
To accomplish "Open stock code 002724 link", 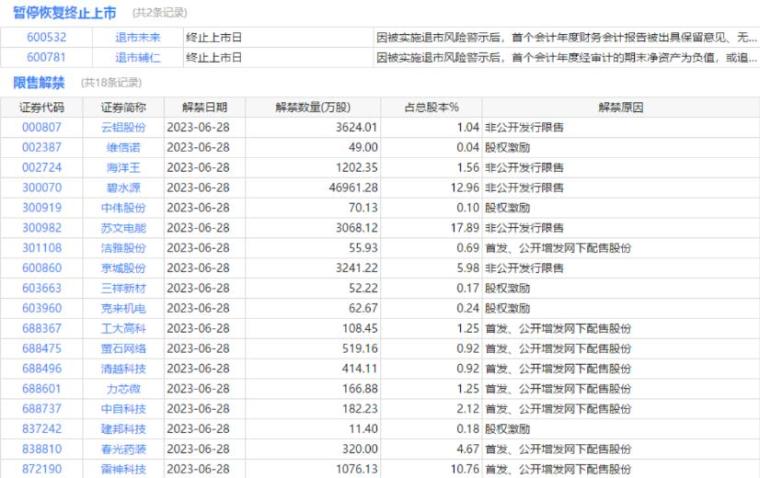I will click(x=41, y=167).
